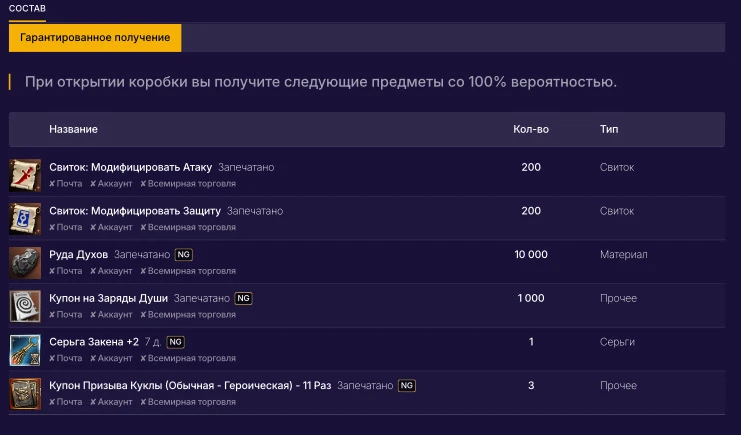This screenshot has height=435, width=741.
Task: Click Прочее type in Купон на Заряды Души row
Action: 618,298
